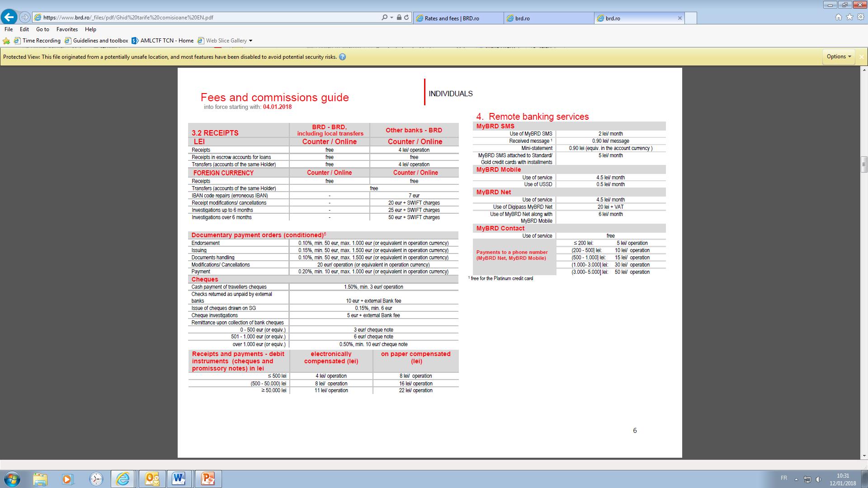The width and height of the screenshot is (868, 488).
Task: Click the security lock icon in address bar
Action: pyautogui.click(x=399, y=18)
